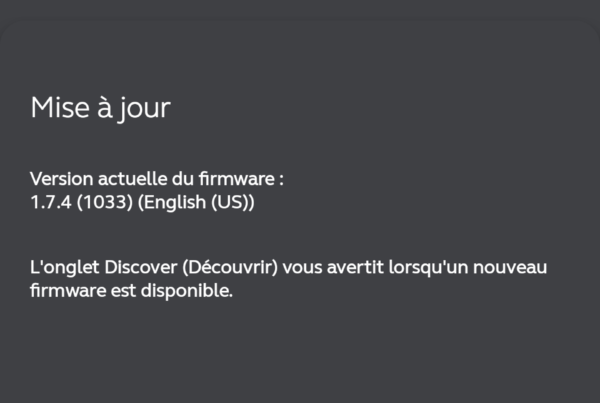This screenshot has height=403, width=600.
Task: Click the word 'jour' in the title
Action: (143, 109)
